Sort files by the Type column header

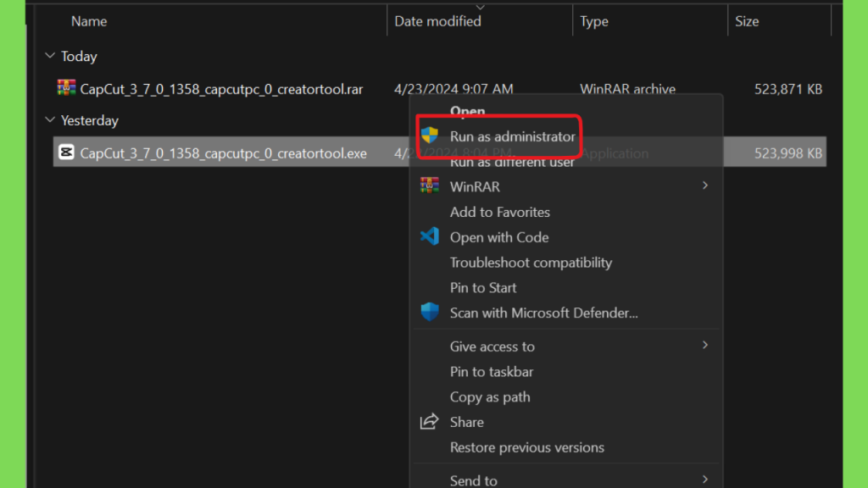point(594,21)
